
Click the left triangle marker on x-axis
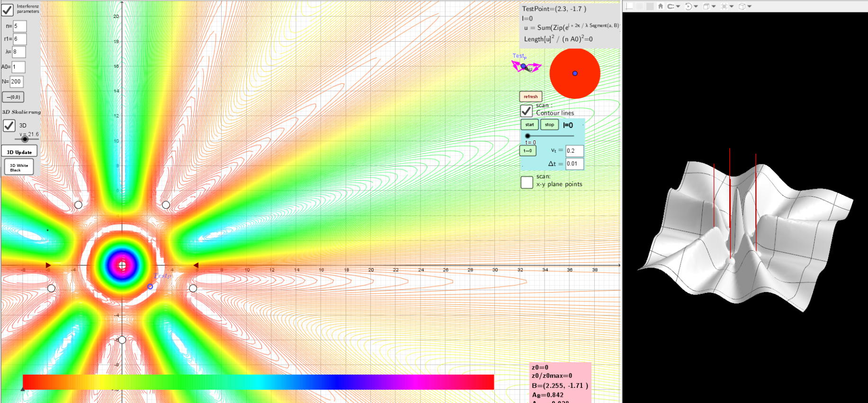(x=48, y=265)
